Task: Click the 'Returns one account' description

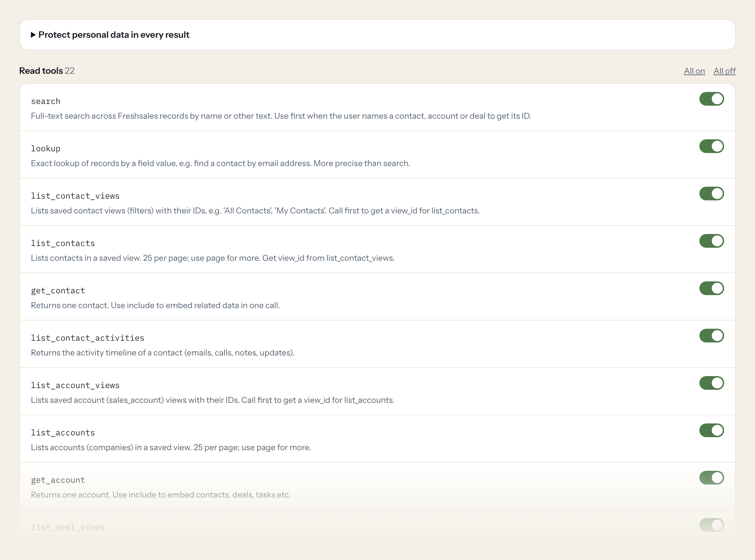Action: [x=161, y=495]
